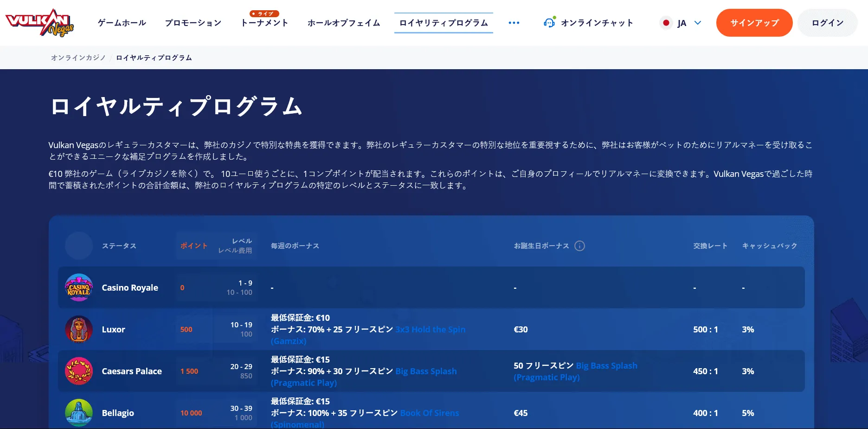Image resolution: width=868 pixels, height=429 pixels.
Task: Click the キャッシュバック column header
Action: pyautogui.click(x=770, y=246)
